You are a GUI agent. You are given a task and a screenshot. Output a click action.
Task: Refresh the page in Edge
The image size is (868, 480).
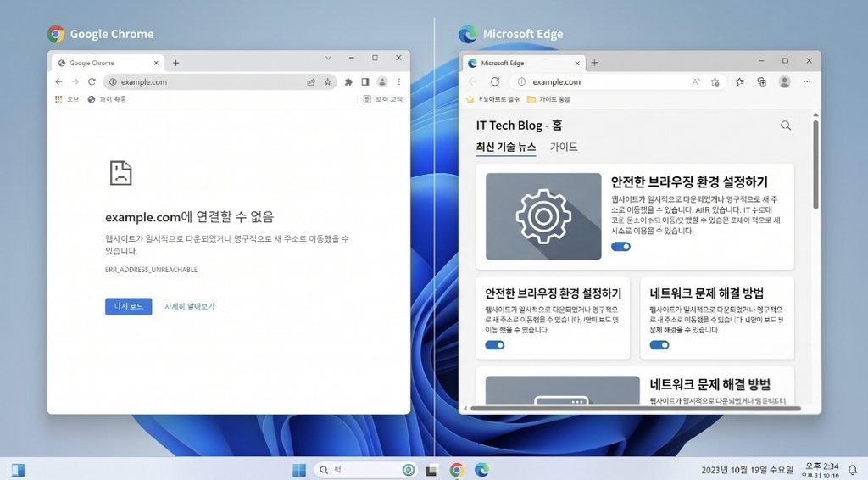(x=495, y=82)
